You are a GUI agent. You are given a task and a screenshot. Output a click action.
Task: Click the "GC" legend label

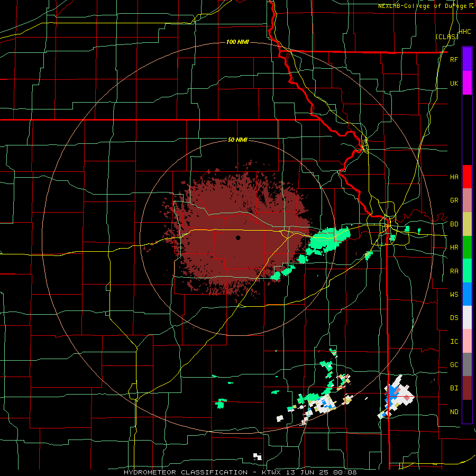point(454,365)
